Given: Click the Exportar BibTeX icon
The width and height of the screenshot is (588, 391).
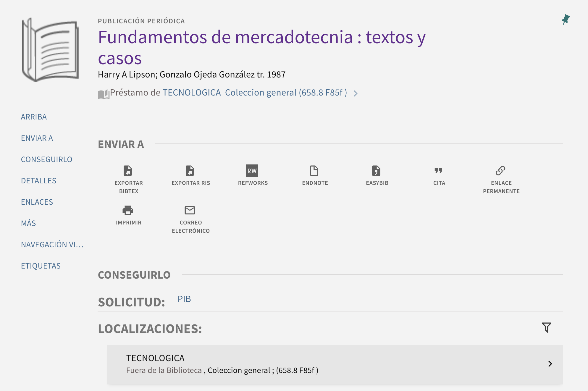Looking at the screenshot, I should pos(128,171).
